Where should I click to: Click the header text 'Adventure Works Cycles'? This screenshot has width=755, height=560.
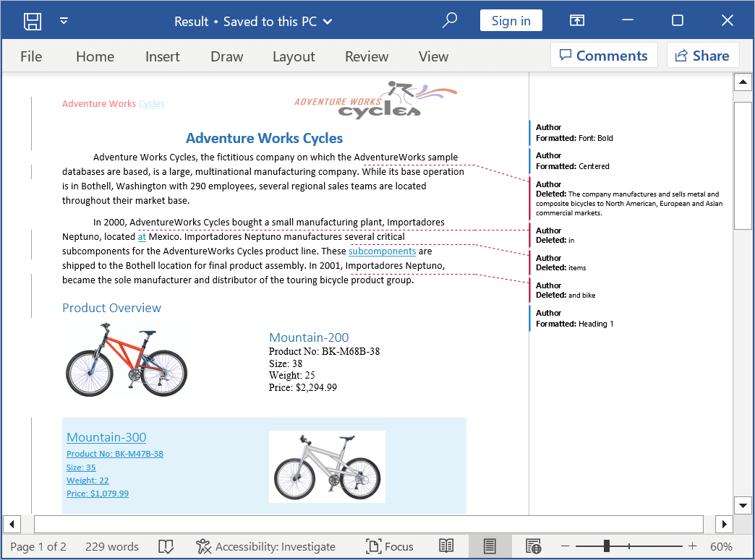click(113, 103)
